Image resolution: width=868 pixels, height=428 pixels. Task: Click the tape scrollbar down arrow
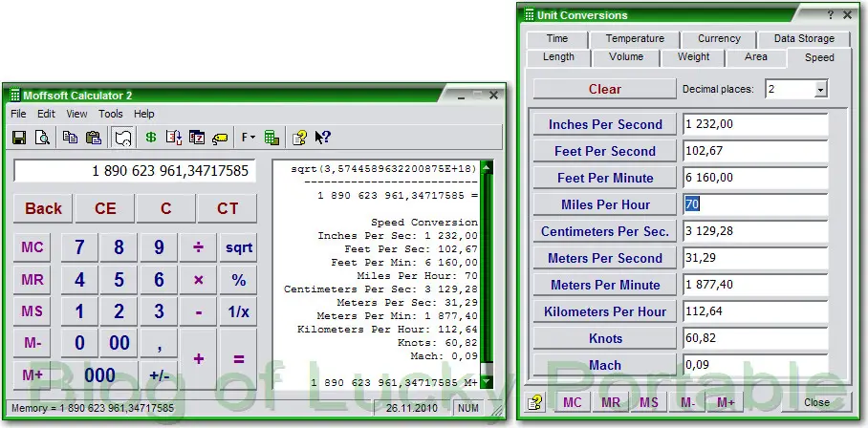[x=486, y=382]
